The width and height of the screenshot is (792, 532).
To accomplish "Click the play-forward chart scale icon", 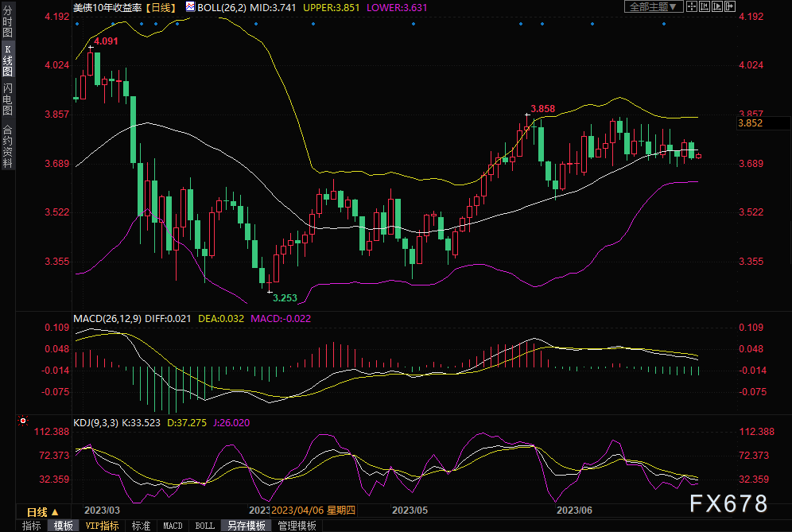I will coord(716,6).
